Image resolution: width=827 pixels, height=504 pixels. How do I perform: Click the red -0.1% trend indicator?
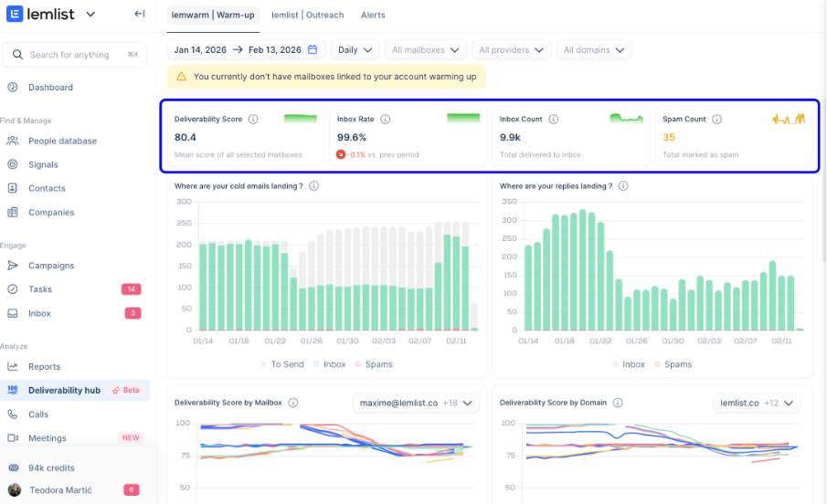(351, 154)
